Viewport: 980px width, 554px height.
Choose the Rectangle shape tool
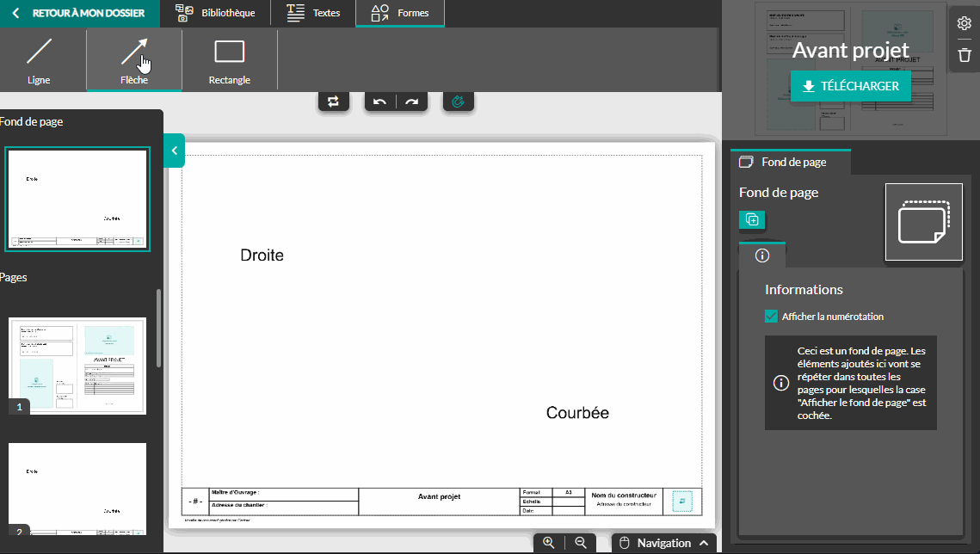tap(229, 59)
